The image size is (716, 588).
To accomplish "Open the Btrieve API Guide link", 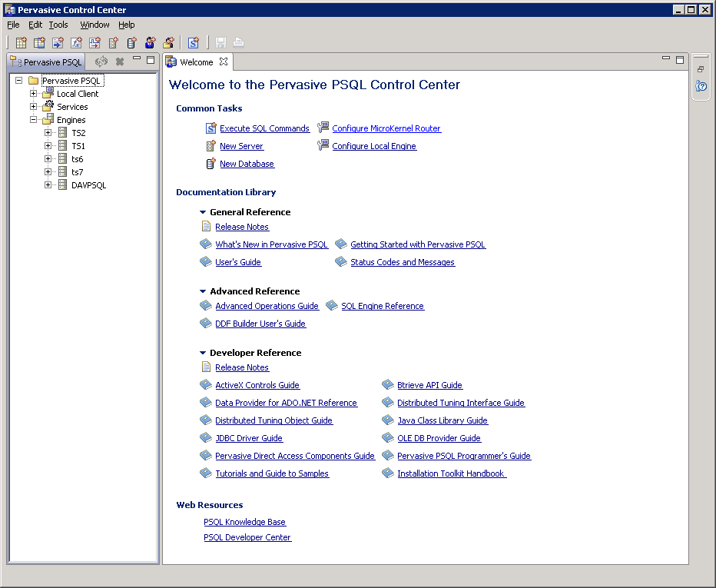I will [429, 385].
